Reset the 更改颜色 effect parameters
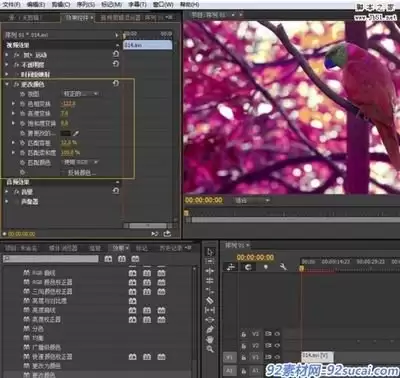Viewport: 400px width, 378px height. click(116, 83)
